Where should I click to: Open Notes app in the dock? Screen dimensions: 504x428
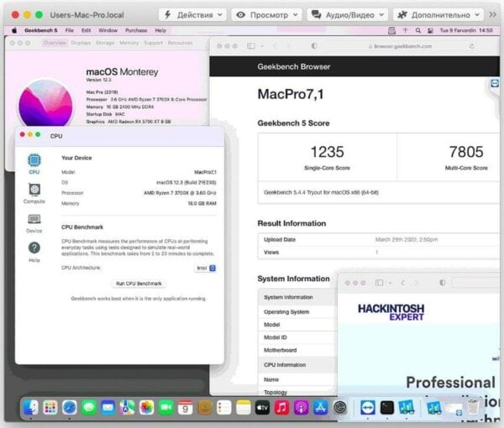244,408
